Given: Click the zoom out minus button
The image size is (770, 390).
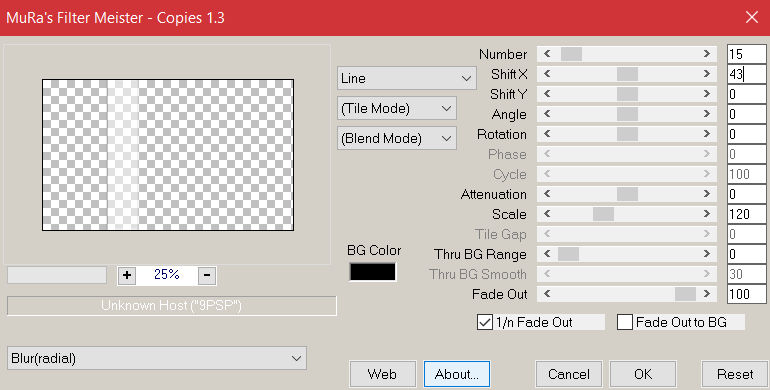Looking at the screenshot, I should pyautogui.click(x=207, y=275).
